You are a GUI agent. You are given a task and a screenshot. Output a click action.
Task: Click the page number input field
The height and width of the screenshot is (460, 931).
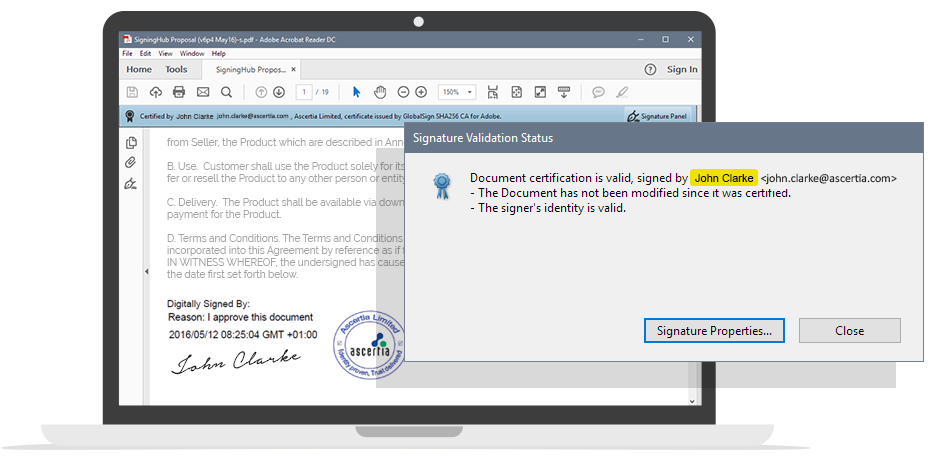point(303,92)
